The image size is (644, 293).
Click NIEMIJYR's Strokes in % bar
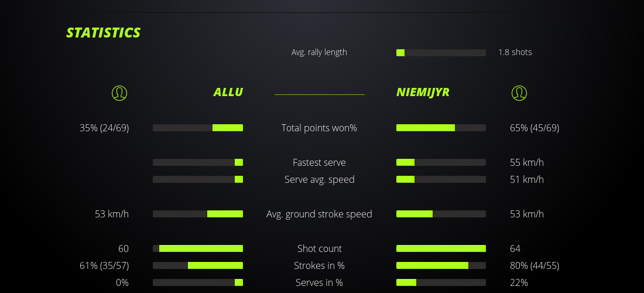tap(441, 265)
